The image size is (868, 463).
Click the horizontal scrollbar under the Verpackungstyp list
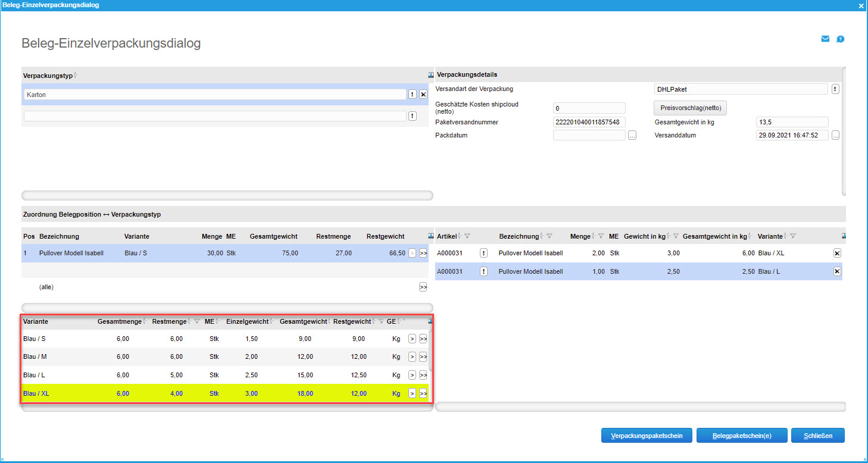(227, 195)
